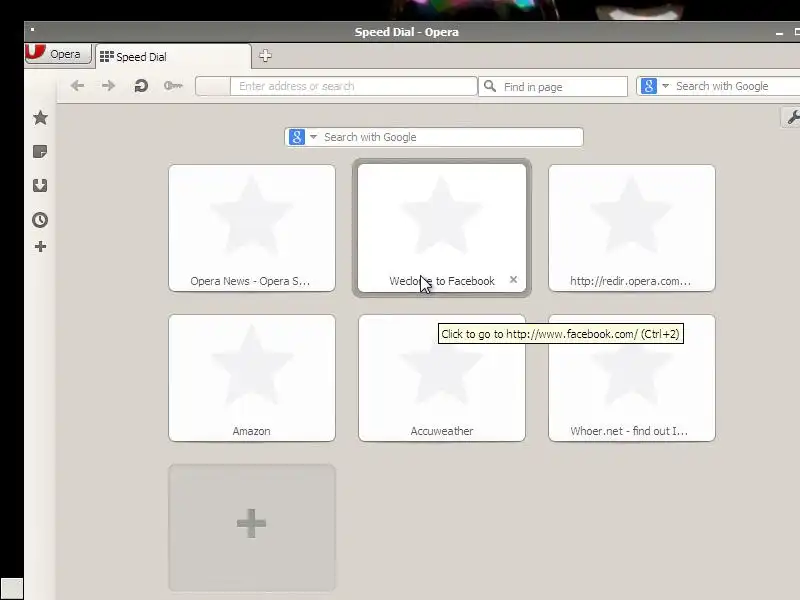Open Downloads panel in sidebar

point(40,185)
